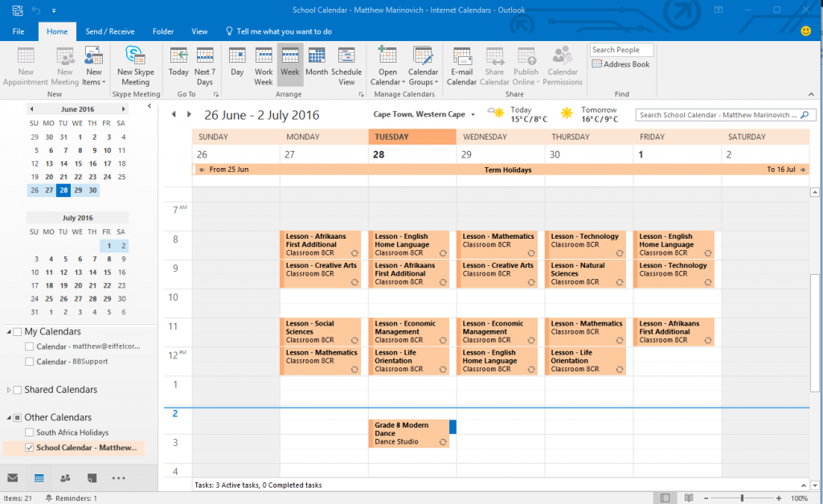Open the Grade 8 Modern Dance event

(408, 433)
